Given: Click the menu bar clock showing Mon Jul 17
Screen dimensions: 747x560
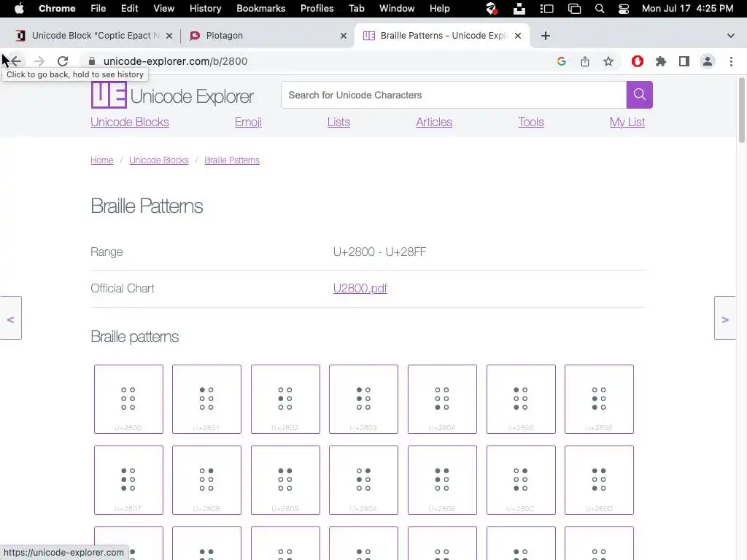Looking at the screenshot, I should (x=687, y=8).
